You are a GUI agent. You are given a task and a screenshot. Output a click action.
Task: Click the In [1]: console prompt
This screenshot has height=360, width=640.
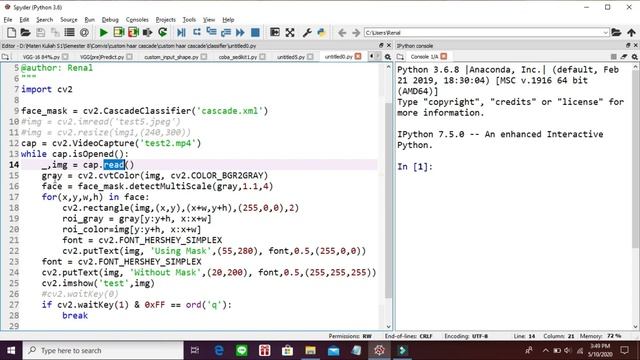(x=415, y=167)
